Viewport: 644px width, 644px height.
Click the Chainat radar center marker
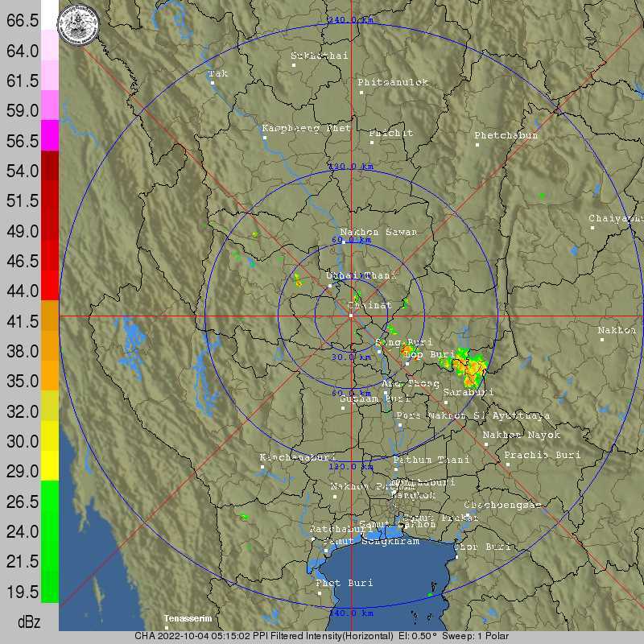[x=351, y=316]
